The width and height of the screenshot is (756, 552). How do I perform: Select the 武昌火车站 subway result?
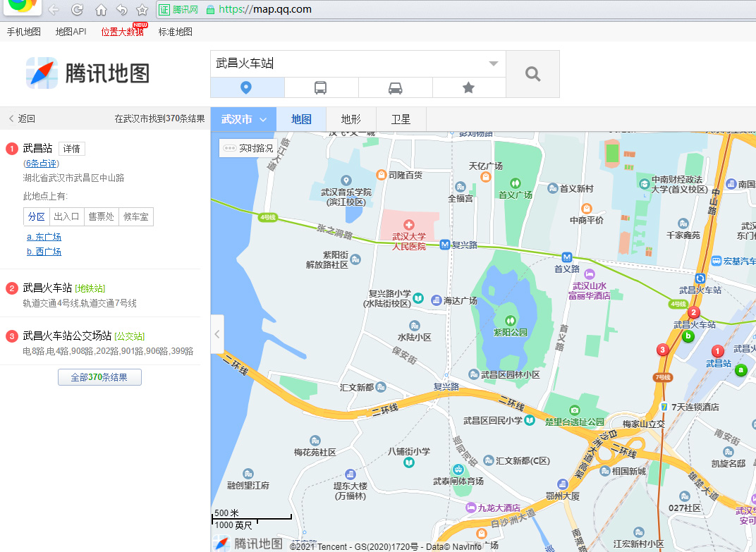click(47, 288)
